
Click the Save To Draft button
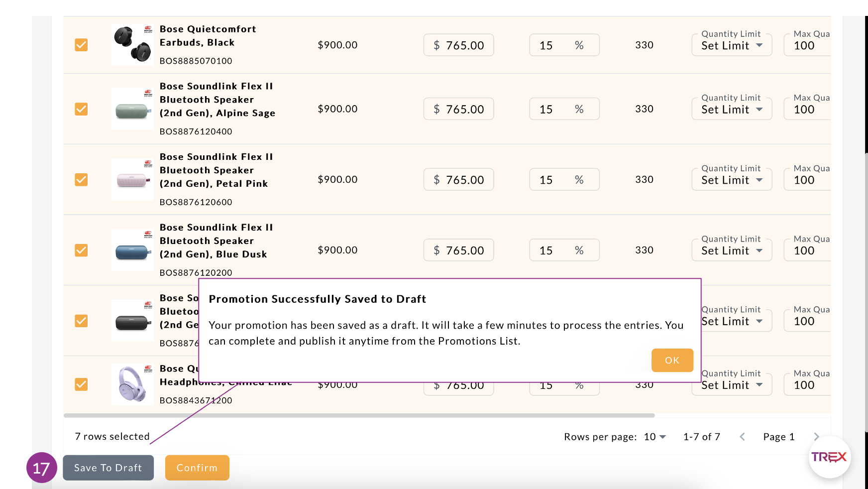click(108, 468)
